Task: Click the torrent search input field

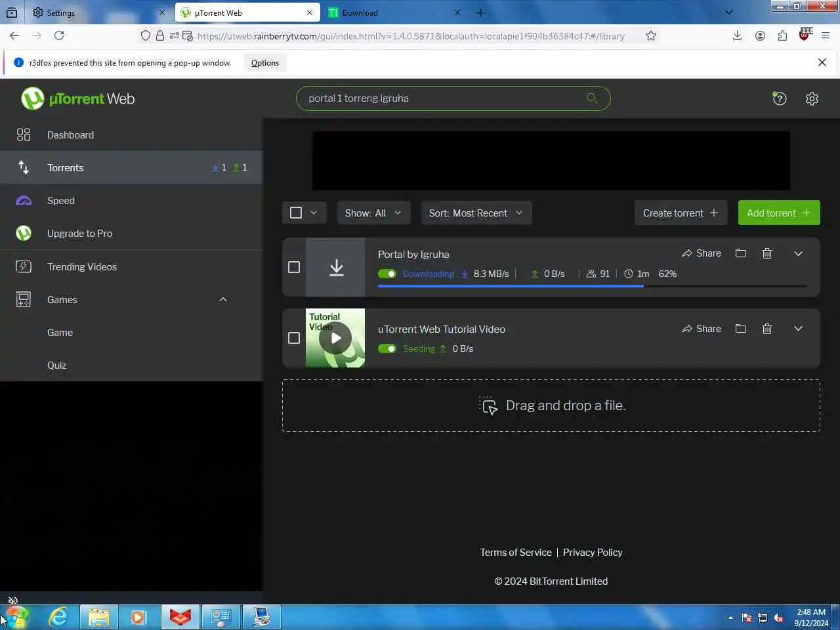Action: click(453, 98)
